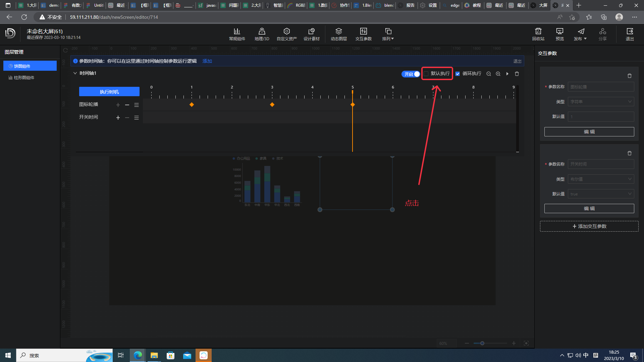The height and width of the screenshot is (362, 644).
Task: Open File Explorer from the taskbar
Action: [154, 355]
